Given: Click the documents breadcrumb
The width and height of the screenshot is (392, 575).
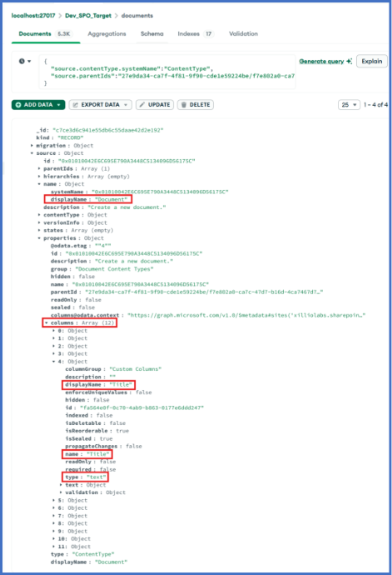Looking at the screenshot, I should tap(137, 15).
